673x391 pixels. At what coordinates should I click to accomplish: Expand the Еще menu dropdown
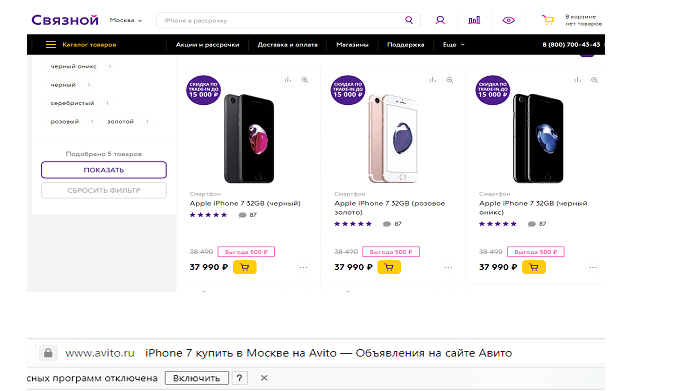[x=453, y=45]
